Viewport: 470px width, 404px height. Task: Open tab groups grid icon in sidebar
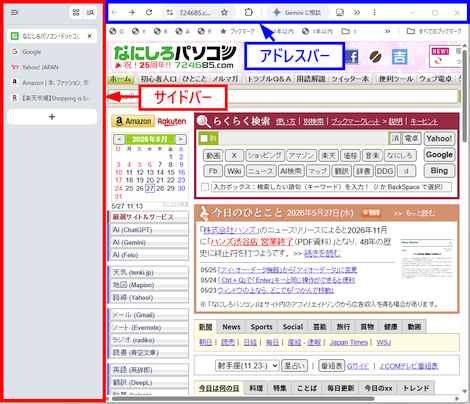[x=76, y=13]
